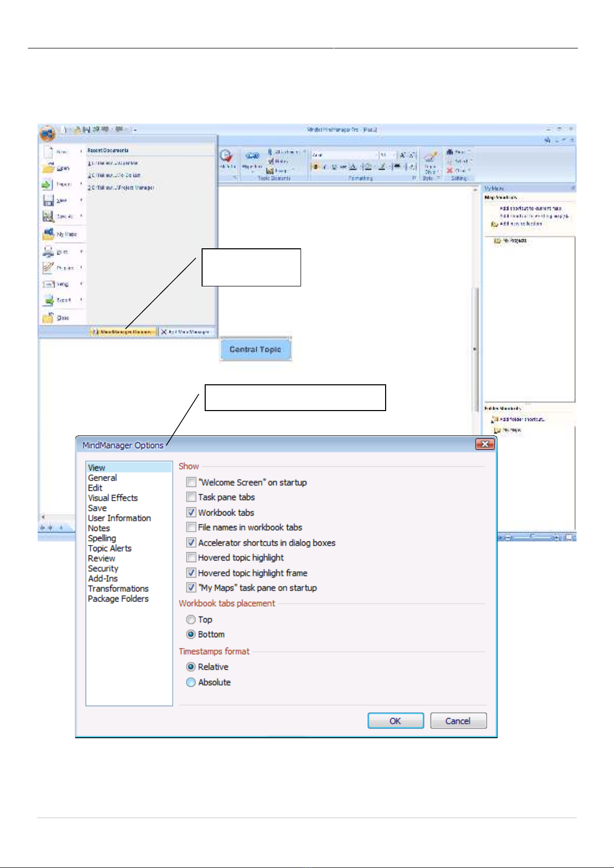Check the Hovered topic highlight checkbox
The height and width of the screenshot is (868, 614).
[191, 557]
